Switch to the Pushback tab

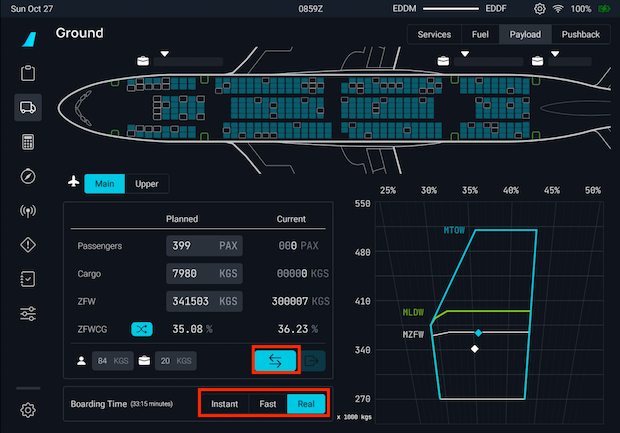coord(581,34)
